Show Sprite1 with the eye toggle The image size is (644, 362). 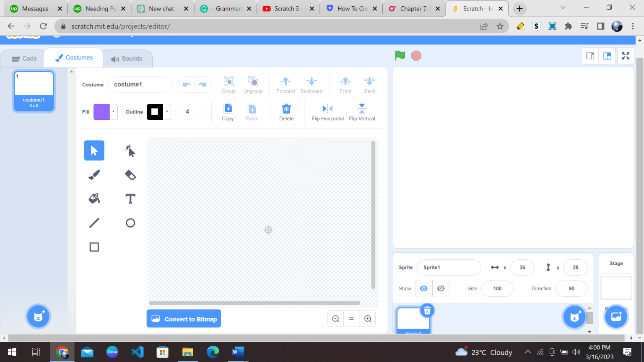pyautogui.click(x=423, y=288)
